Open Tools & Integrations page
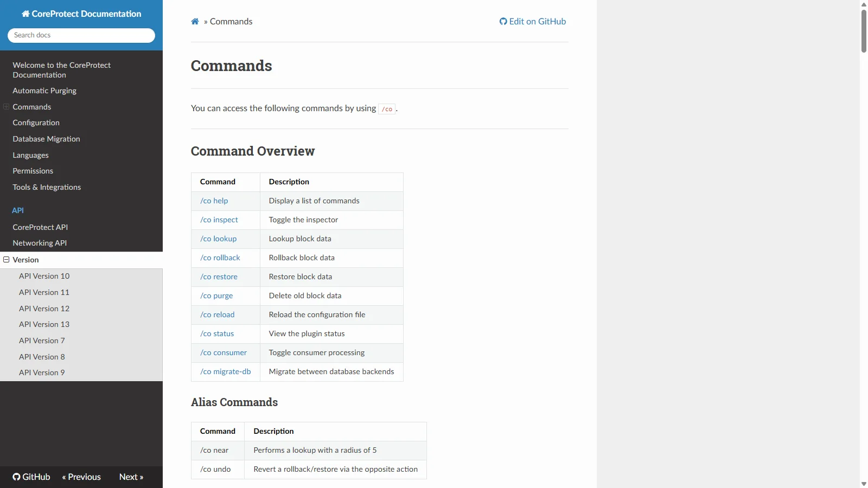Viewport: 868px width, 488px height. (x=47, y=187)
